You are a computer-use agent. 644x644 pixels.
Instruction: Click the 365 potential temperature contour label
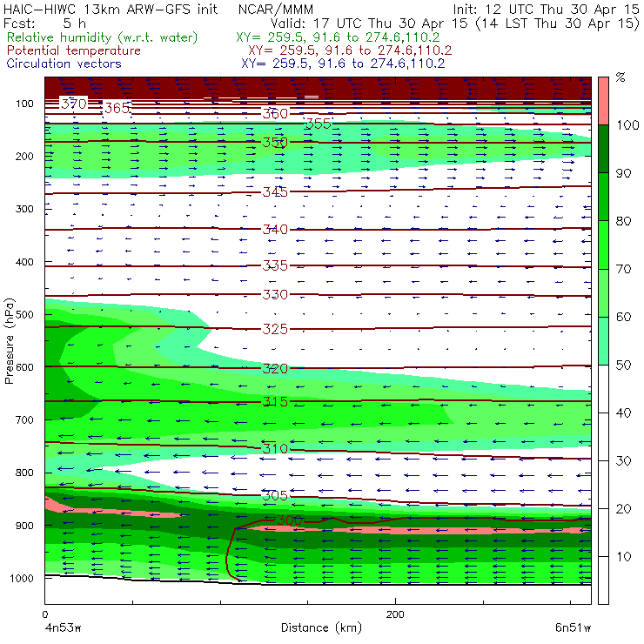[117, 108]
